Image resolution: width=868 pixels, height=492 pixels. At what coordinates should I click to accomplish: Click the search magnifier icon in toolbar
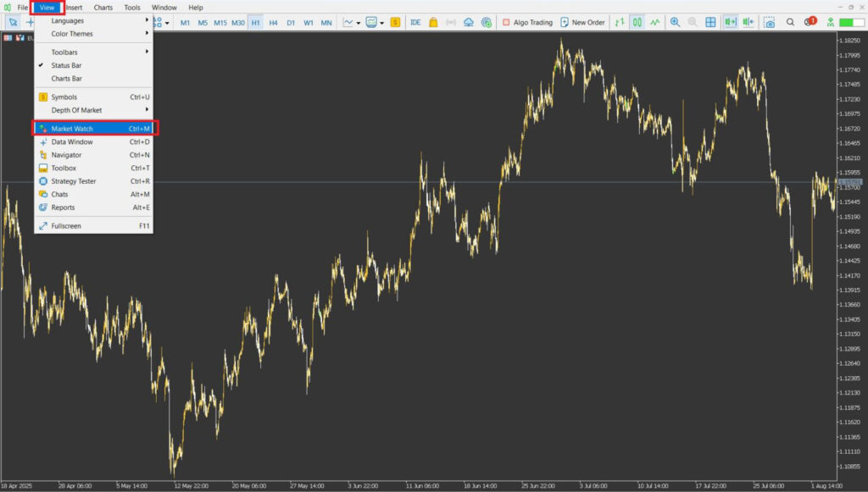pyautogui.click(x=790, y=22)
